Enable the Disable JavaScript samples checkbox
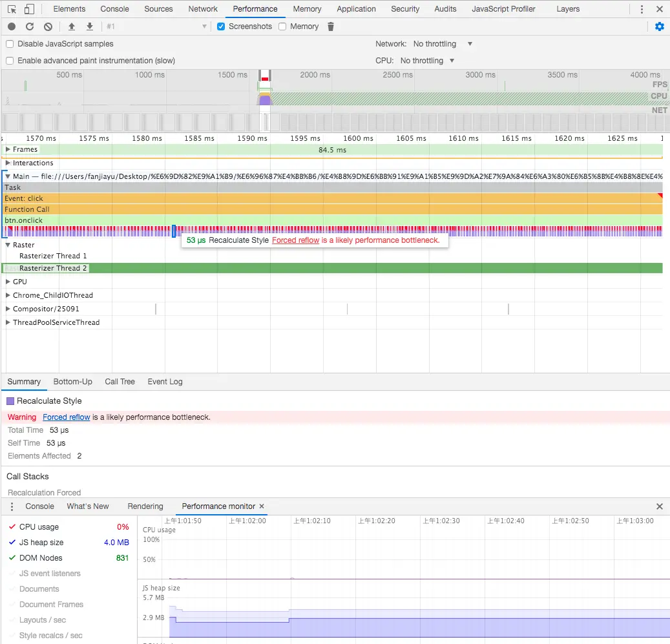The width and height of the screenshot is (670, 644). point(10,44)
